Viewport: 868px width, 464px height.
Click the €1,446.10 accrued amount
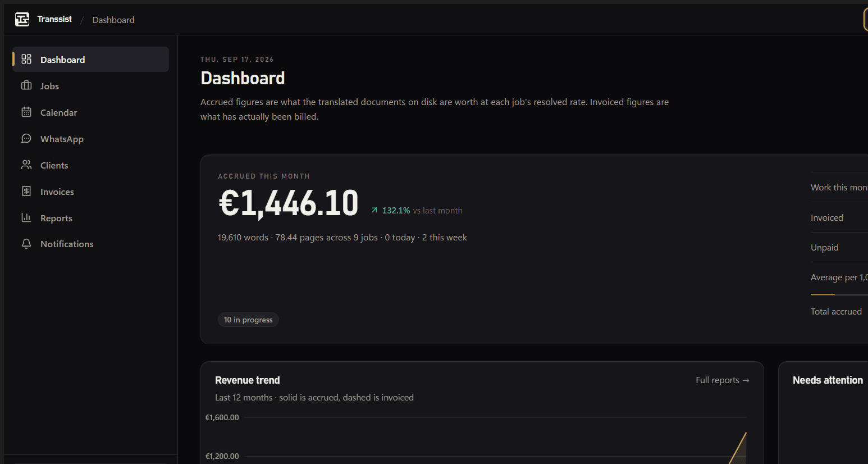coord(289,203)
